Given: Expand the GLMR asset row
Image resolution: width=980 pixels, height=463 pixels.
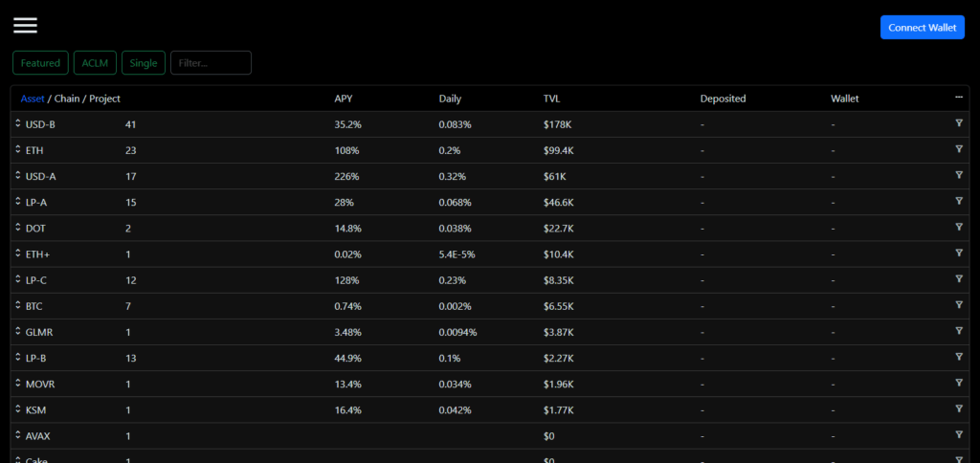Looking at the screenshot, I should click(x=18, y=332).
